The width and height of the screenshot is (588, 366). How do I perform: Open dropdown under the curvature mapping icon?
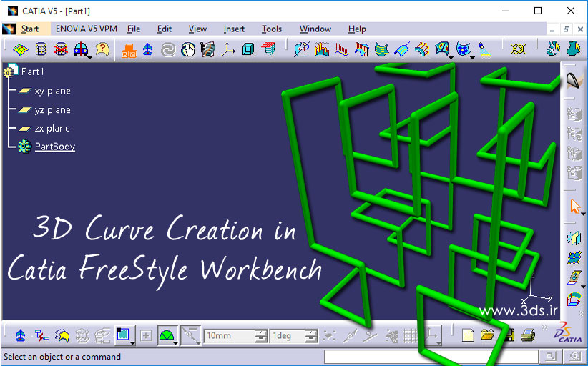click(451, 58)
